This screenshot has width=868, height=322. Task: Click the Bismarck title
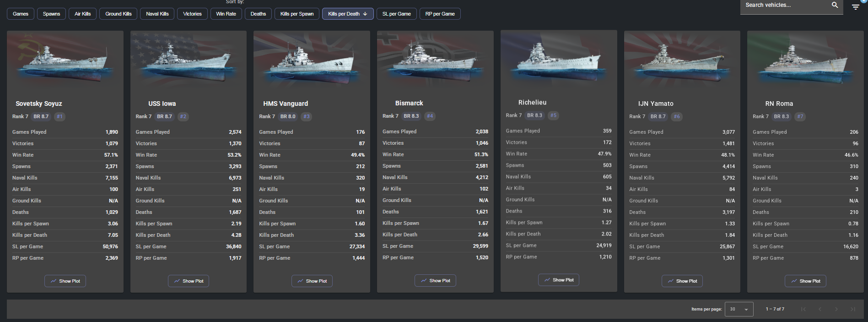(409, 103)
